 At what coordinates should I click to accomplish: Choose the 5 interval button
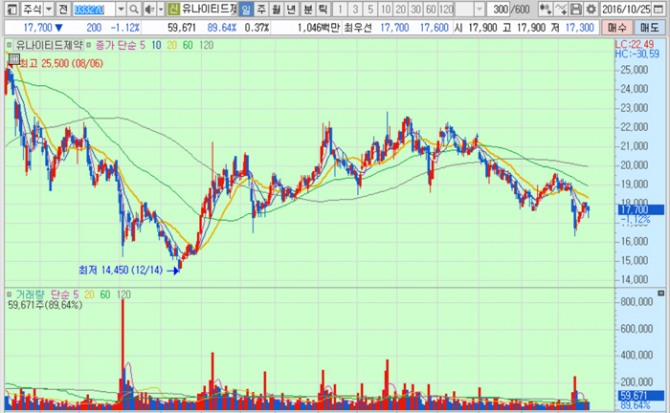coord(370,9)
